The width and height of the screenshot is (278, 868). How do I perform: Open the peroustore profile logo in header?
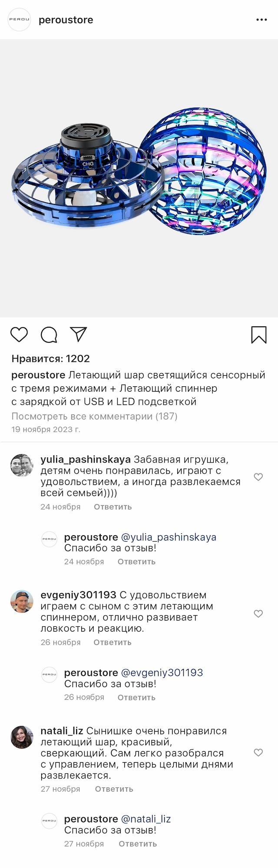pyautogui.click(x=20, y=20)
